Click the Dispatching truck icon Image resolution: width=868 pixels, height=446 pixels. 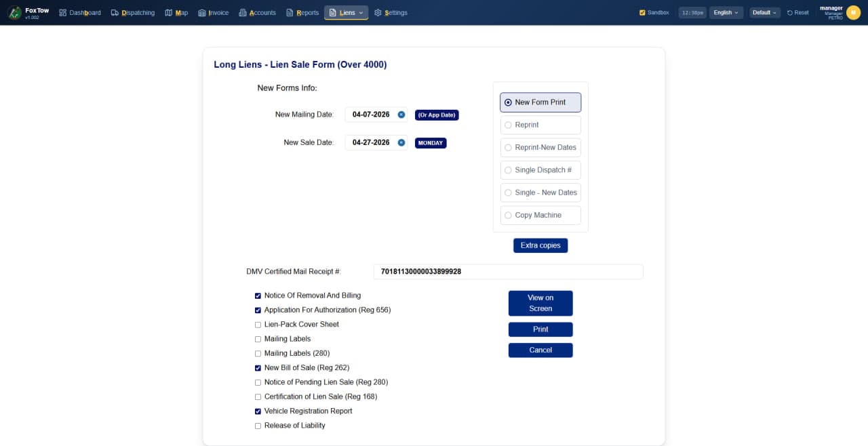116,12
